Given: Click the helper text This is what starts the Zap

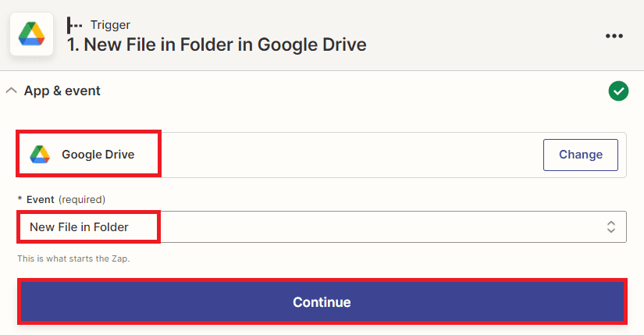Looking at the screenshot, I should tap(73, 258).
